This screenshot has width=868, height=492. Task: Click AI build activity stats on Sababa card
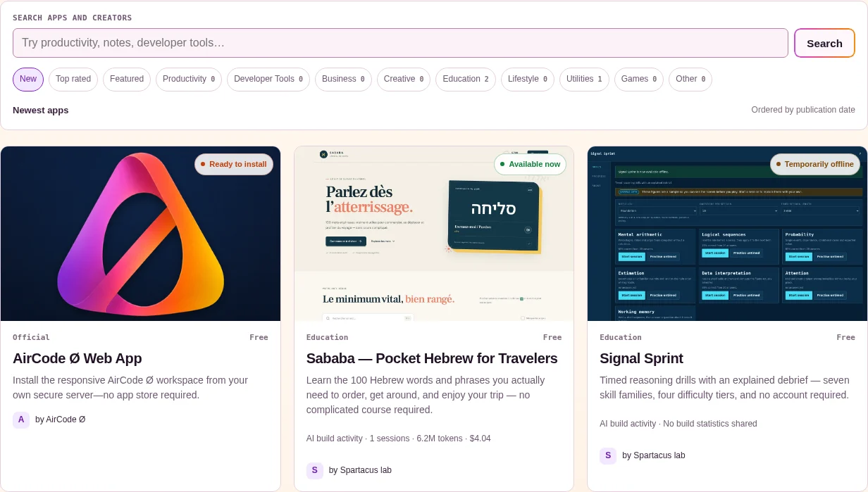(x=399, y=439)
